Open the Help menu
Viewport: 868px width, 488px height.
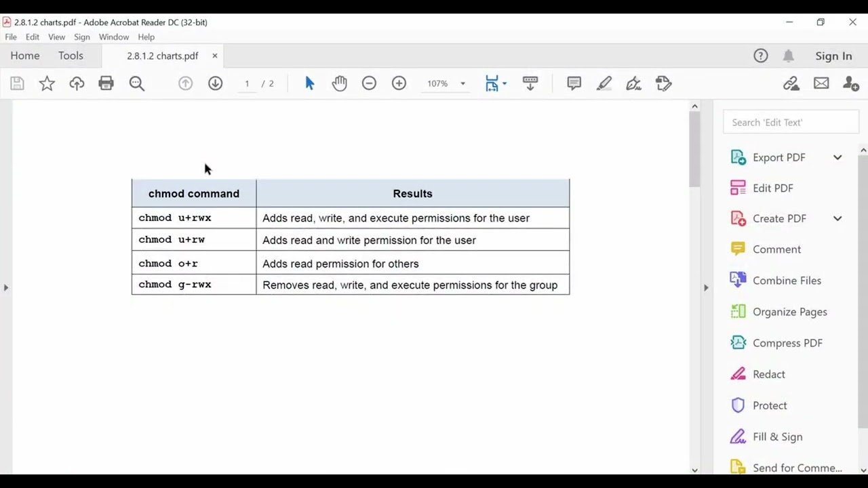146,37
